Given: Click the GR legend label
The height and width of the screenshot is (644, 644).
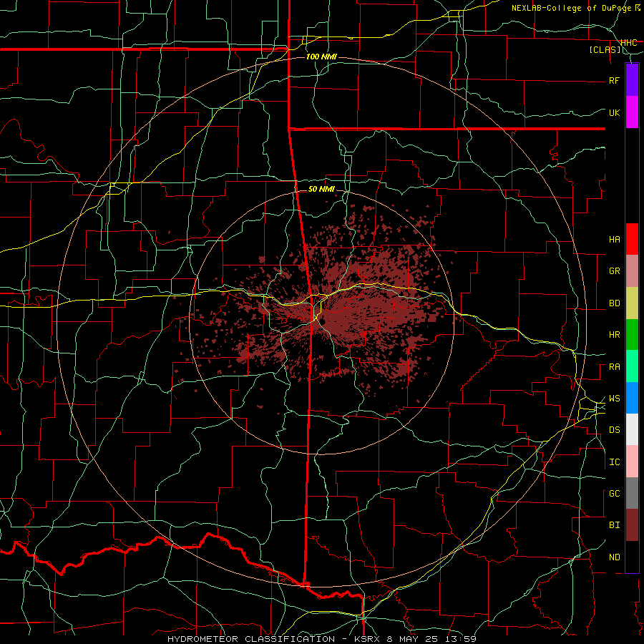Looking at the screenshot, I should (614, 271).
